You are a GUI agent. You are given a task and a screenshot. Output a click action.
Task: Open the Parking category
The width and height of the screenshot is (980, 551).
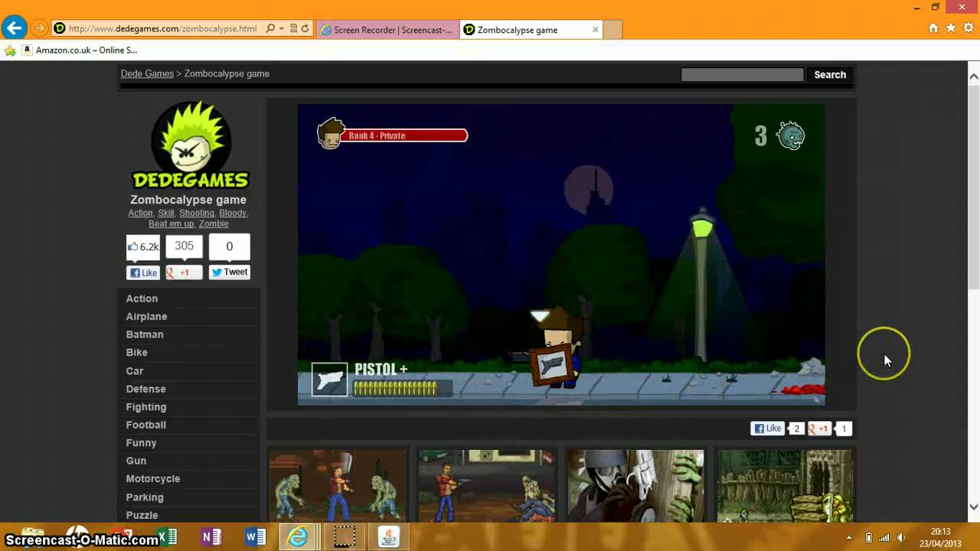[x=144, y=497]
